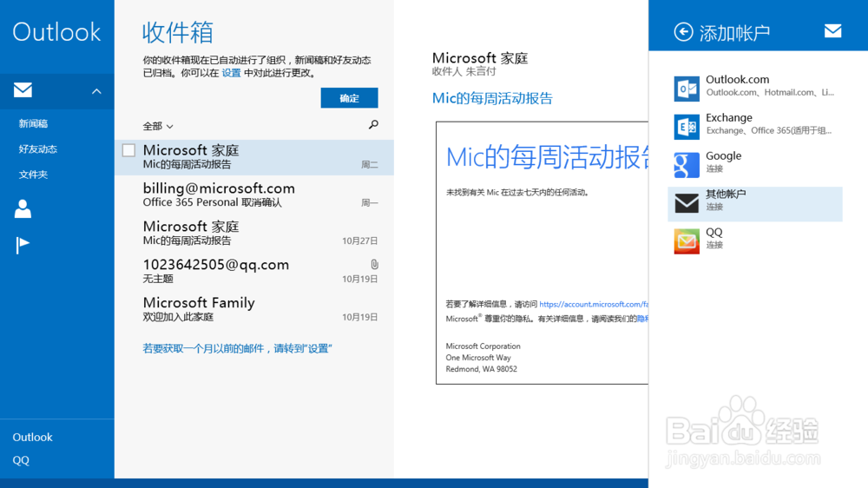Click back arrow in 添加帐户 panel
Screen dimensions: 868x488
point(683,32)
